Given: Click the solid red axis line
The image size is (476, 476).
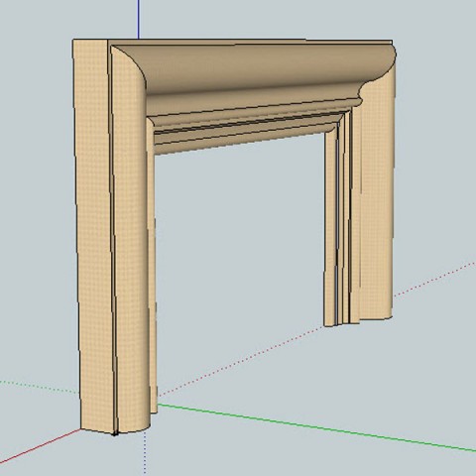Looking at the screenshot, I should point(40,446).
